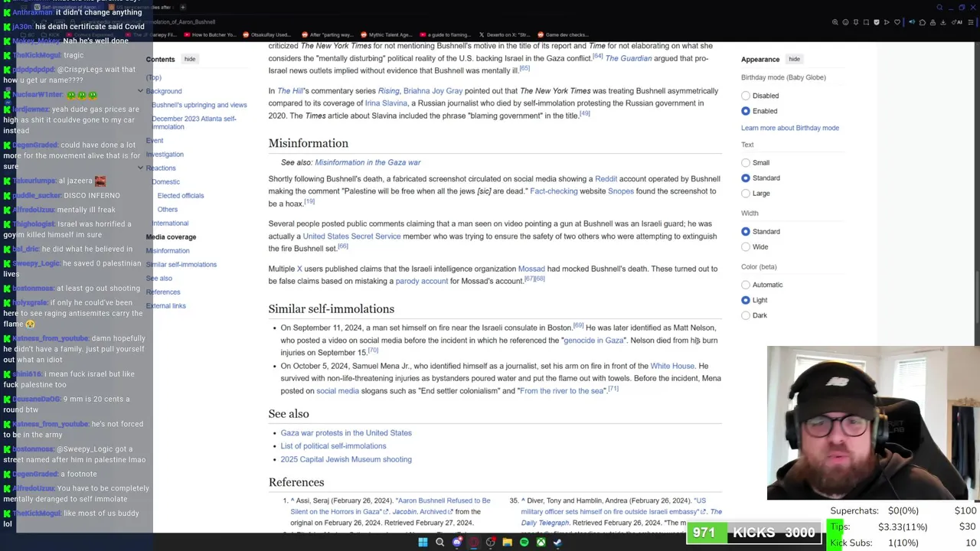Click the streamer webcam overlay

click(x=874, y=423)
